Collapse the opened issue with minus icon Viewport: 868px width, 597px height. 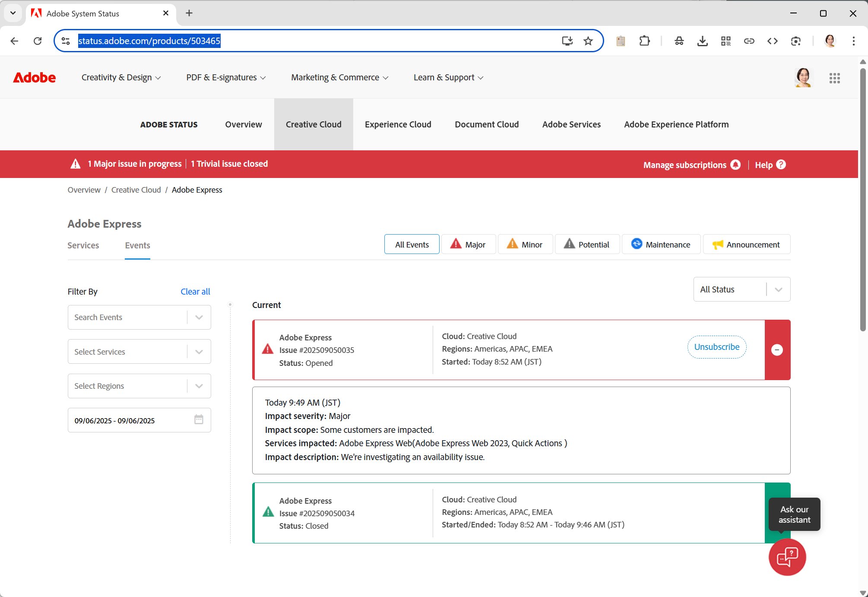[x=777, y=350]
